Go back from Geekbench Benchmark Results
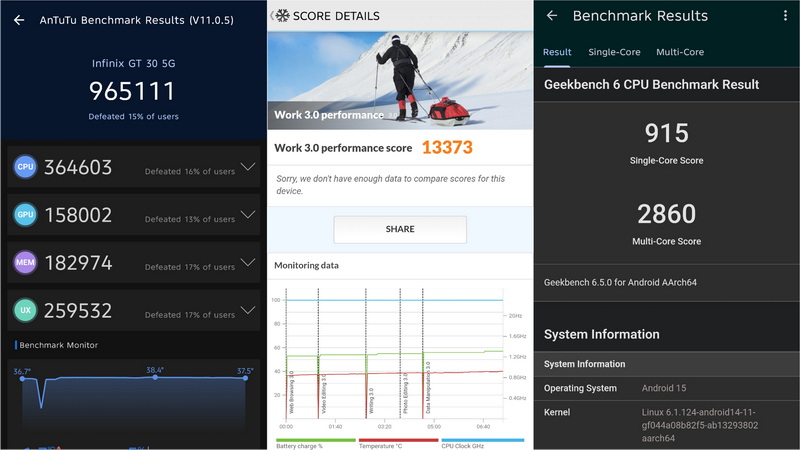The width and height of the screenshot is (800, 450). coord(552,16)
